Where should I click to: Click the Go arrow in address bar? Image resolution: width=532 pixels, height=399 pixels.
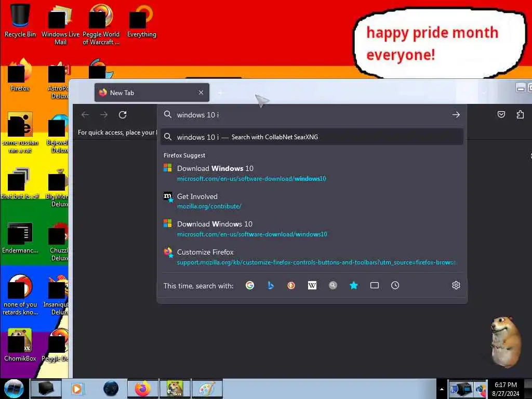pyautogui.click(x=456, y=115)
